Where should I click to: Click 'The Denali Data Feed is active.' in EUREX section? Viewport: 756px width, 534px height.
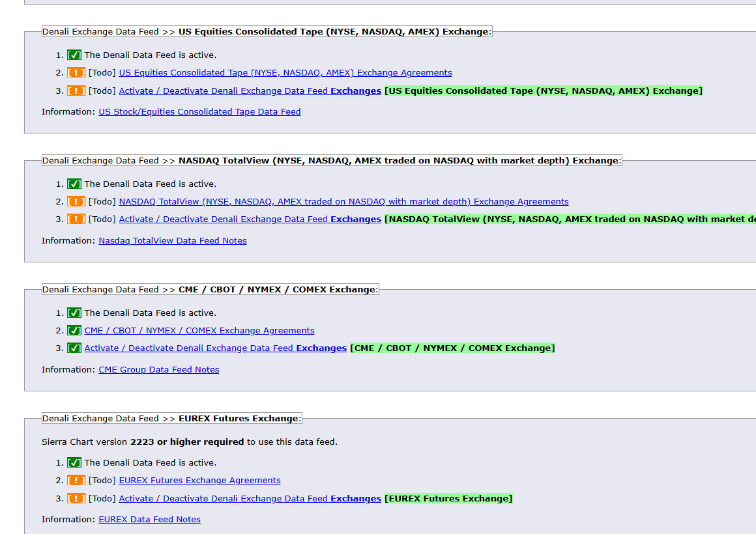pos(151,462)
